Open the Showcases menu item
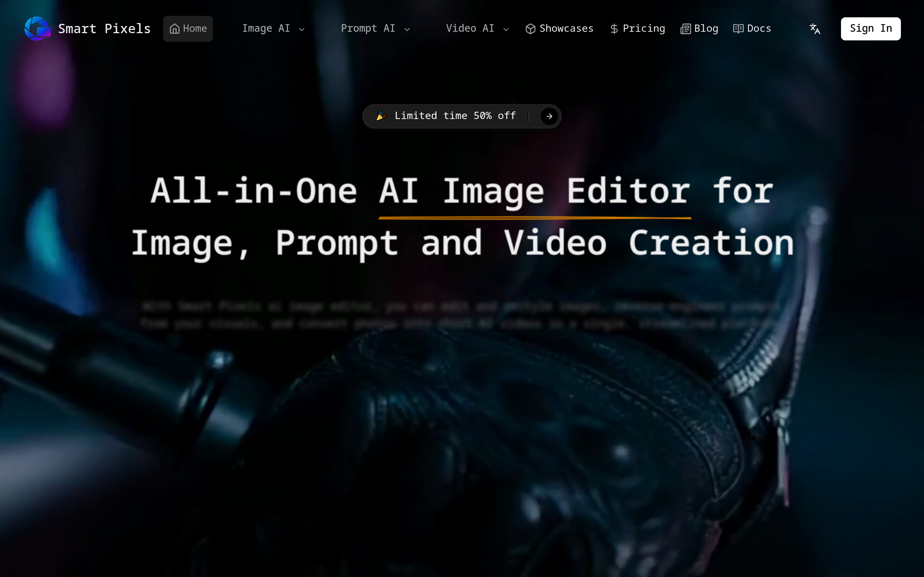This screenshot has height=577, width=924. [x=566, y=28]
